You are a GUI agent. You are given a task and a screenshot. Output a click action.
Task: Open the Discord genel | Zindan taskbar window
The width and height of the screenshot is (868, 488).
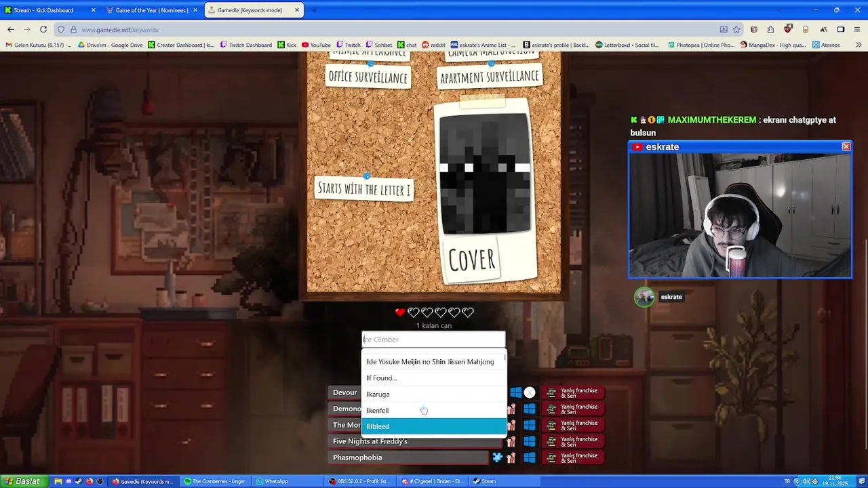click(433, 481)
